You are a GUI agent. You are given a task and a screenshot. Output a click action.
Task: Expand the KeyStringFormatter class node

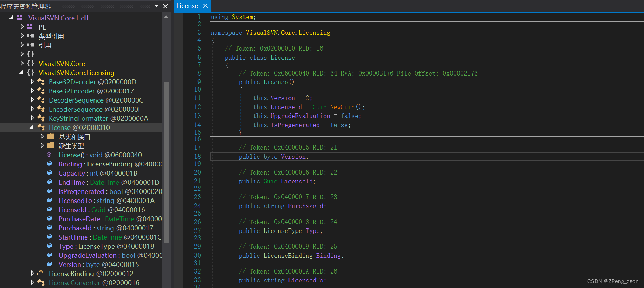32,118
